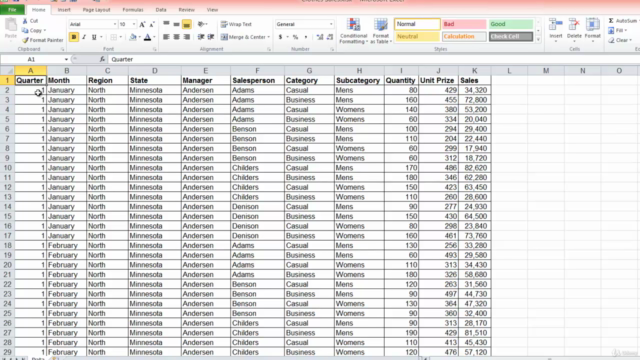Open Format as Table gallery
Viewport: 640px width, 360px height.
coord(381,31)
